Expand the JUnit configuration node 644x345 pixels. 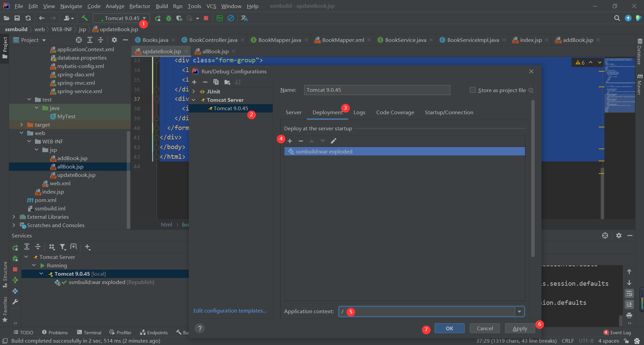click(x=194, y=91)
